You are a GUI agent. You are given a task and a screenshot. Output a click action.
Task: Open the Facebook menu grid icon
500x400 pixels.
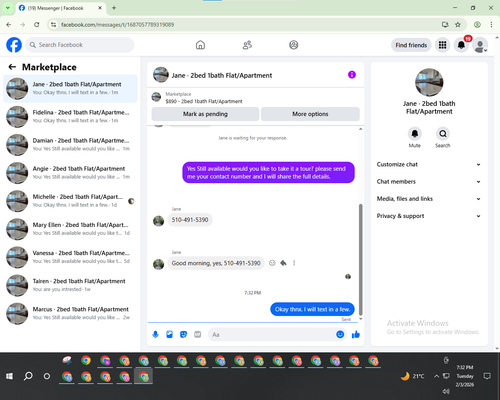pos(442,45)
